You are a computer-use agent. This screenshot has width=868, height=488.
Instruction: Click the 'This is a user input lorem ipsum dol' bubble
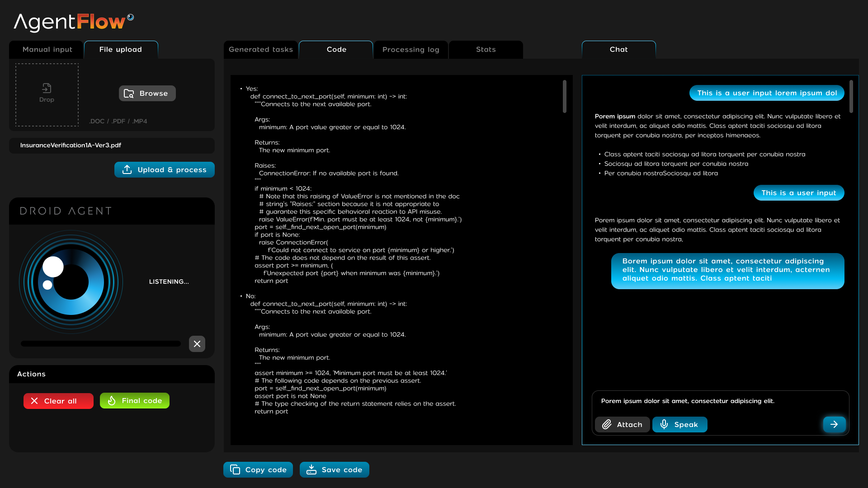(767, 93)
